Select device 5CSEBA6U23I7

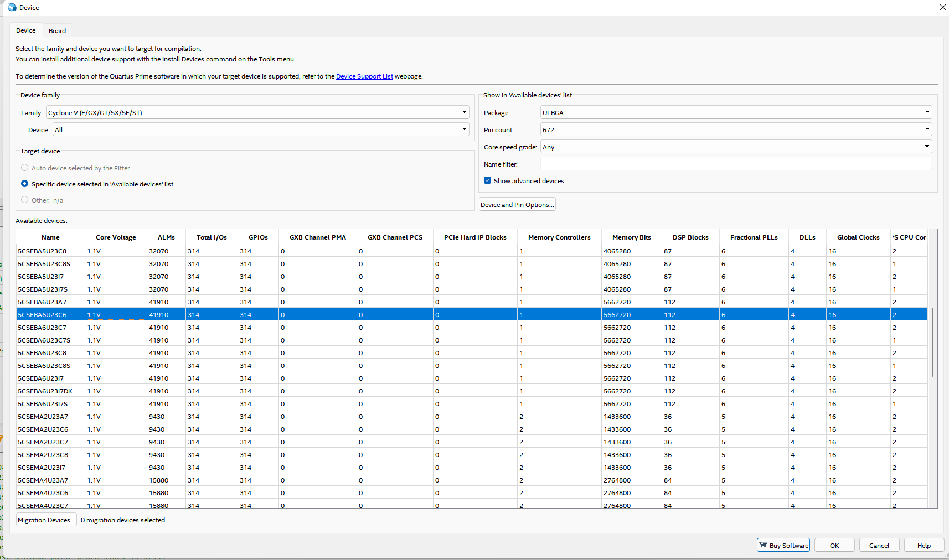tap(472, 378)
